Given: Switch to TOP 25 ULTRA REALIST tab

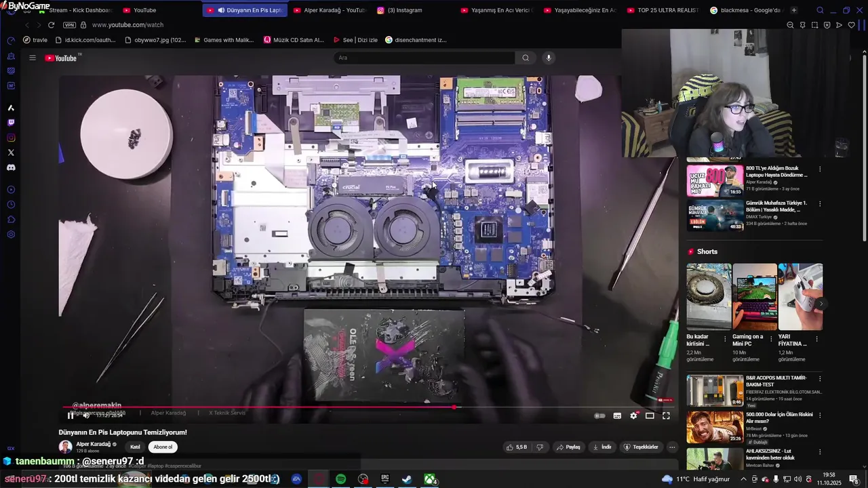Looking at the screenshot, I should tap(663, 10).
